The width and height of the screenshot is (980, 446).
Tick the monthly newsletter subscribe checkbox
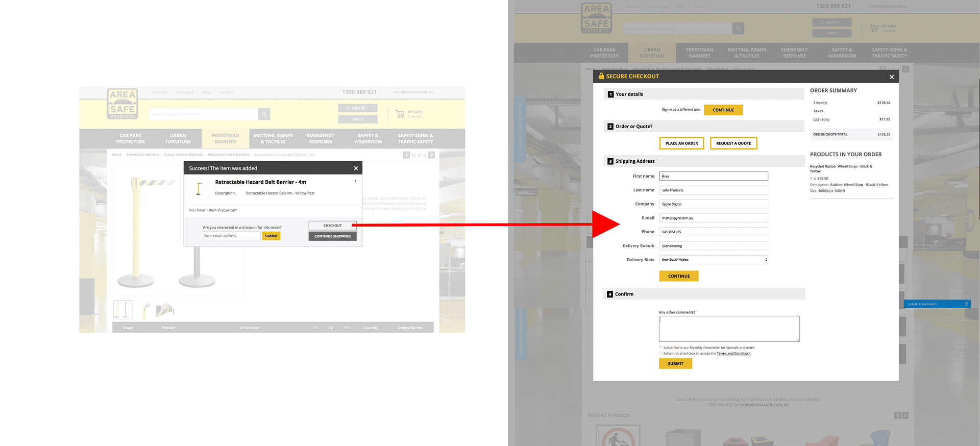pos(660,348)
